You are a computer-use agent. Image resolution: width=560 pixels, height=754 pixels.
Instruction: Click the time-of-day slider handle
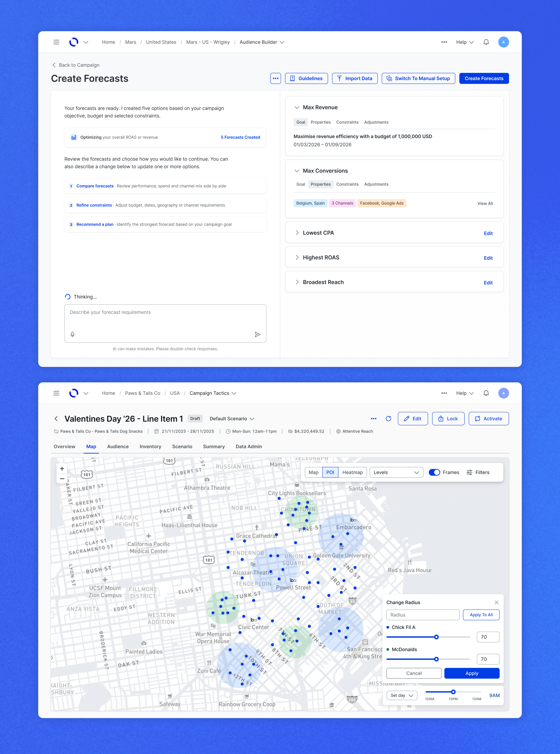(x=453, y=692)
